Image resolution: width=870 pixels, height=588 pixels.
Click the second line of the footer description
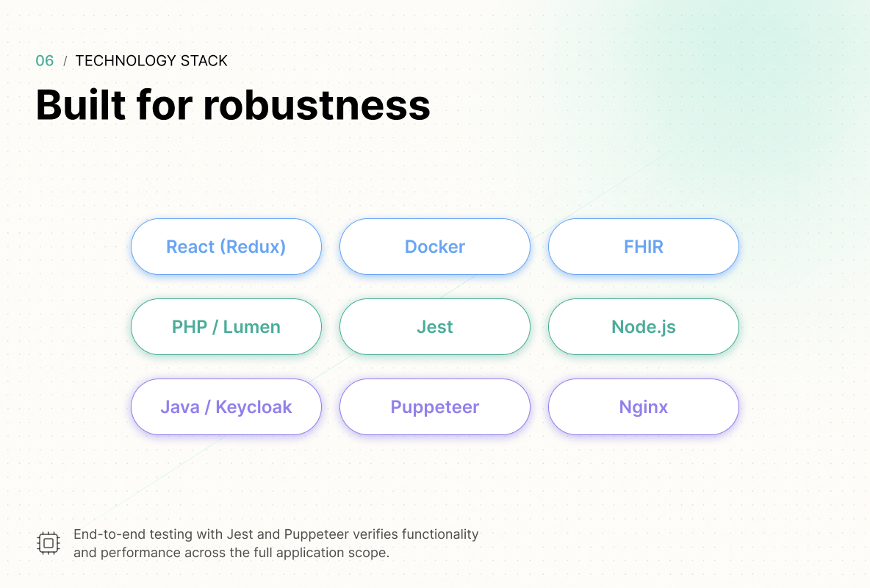231,553
